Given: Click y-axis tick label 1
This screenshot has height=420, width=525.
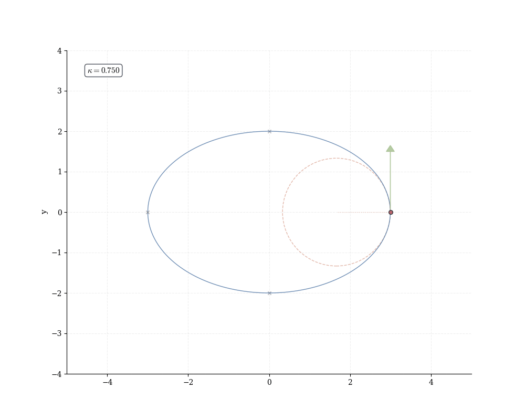Looking at the screenshot, I should point(59,172).
